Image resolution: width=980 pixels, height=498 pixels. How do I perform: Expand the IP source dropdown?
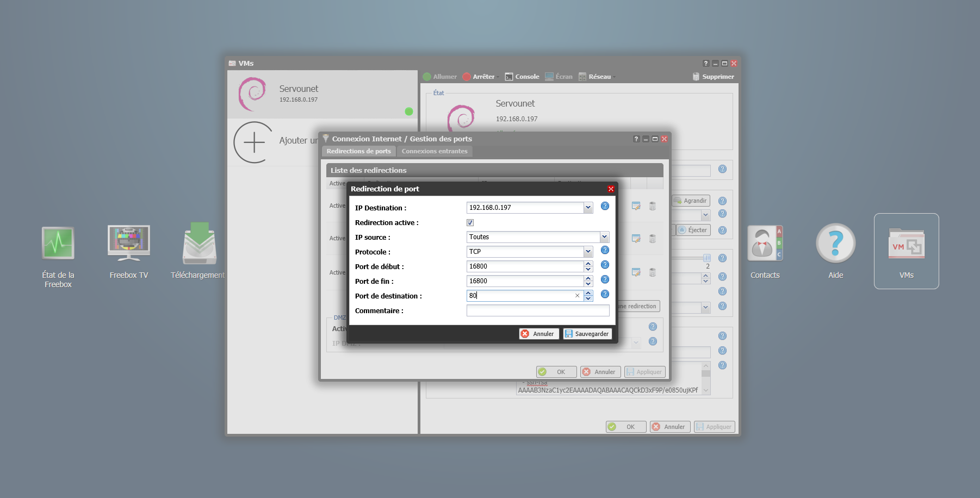[604, 236]
